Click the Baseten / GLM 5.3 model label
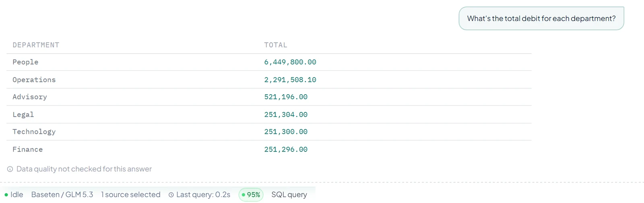The image size is (644, 203). pos(62,195)
